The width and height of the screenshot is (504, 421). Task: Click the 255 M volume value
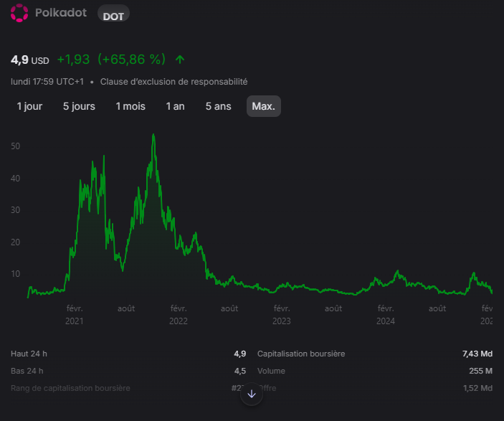tap(480, 371)
